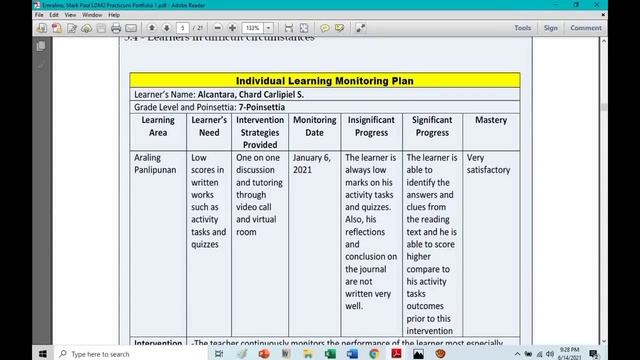Show hidden tray icons chevron
This screenshot has height=360, width=640.
tap(517, 354)
